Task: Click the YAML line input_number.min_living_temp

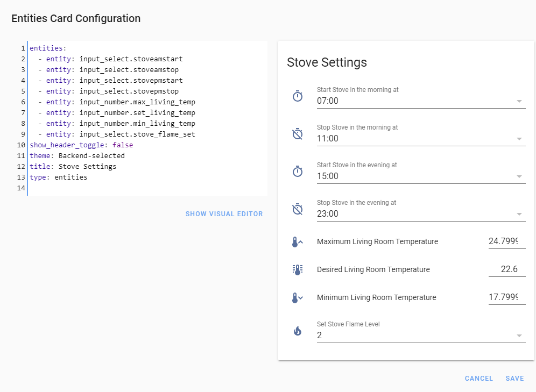Action: coord(117,124)
